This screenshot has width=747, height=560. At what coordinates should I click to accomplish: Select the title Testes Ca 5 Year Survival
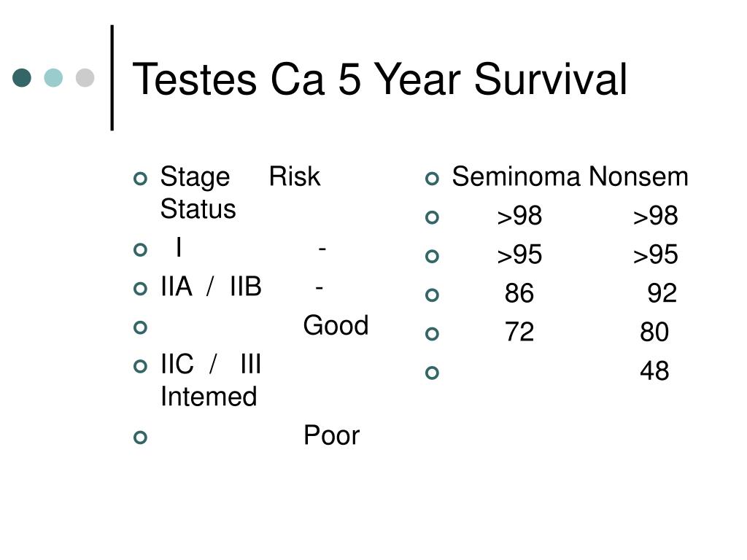pyautogui.click(x=379, y=79)
